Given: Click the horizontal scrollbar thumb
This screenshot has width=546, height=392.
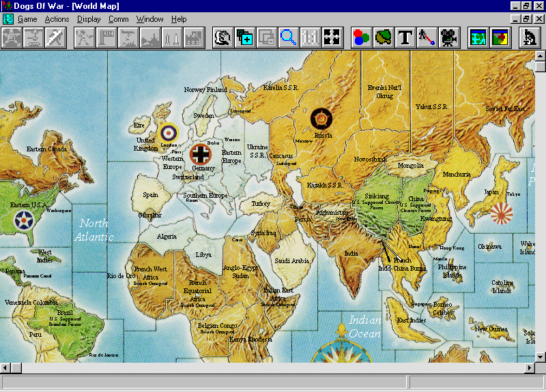Looking at the screenshot, I should [x=16, y=367].
